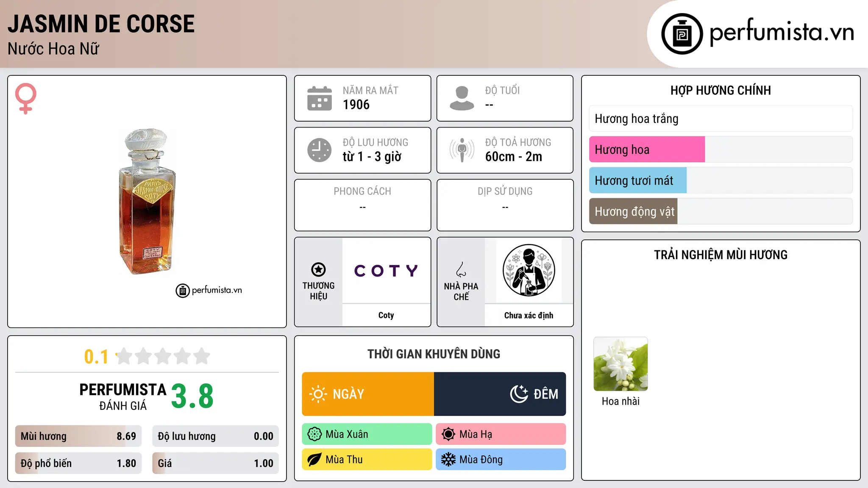
Task: Click the longevity value từ 1 - 3 giờ
Action: coord(372,157)
